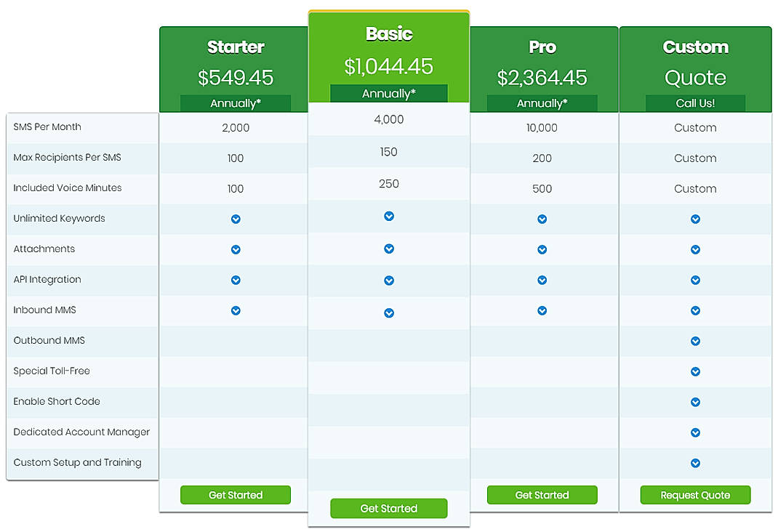Click the Unlimited Keywords icon in Pro column
Image resolution: width=778 pixels, height=532 pixels.
pyautogui.click(x=542, y=219)
